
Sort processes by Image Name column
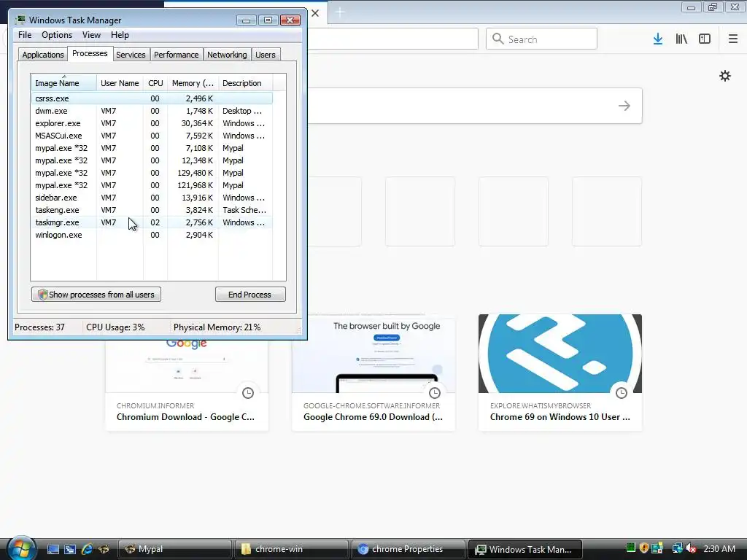(x=63, y=83)
